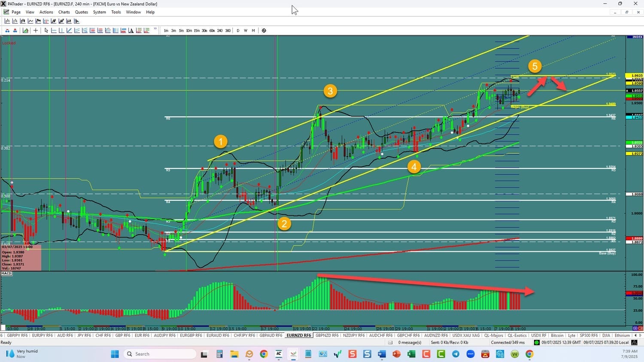The width and height of the screenshot is (644, 362).
Task: Switch to the Bitcoin tab
Action: tap(557, 335)
